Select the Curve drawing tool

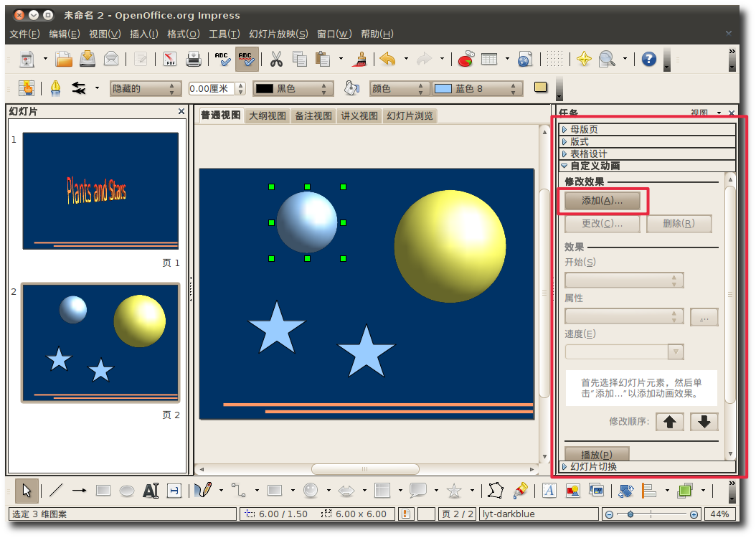pos(203,490)
